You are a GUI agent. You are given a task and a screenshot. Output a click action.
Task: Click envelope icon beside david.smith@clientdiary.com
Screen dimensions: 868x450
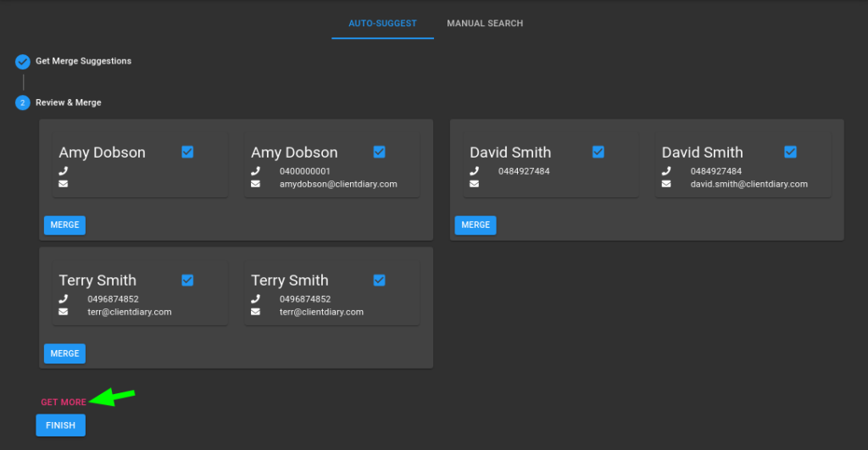tap(666, 184)
